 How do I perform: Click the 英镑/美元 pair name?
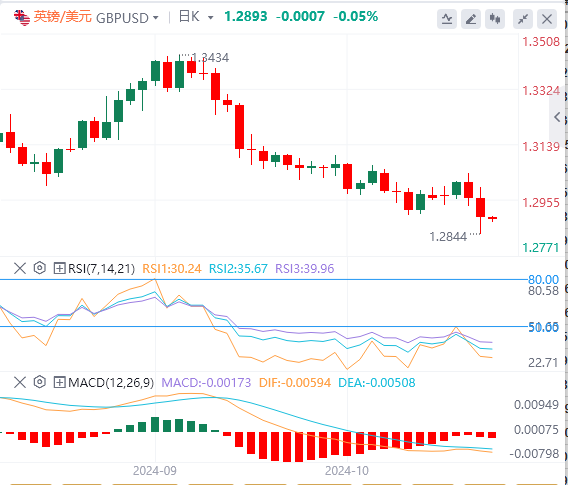coord(63,17)
